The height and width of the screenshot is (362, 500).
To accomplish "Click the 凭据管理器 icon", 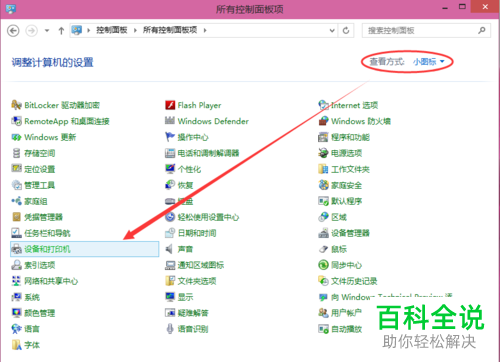I will click(16, 217).
